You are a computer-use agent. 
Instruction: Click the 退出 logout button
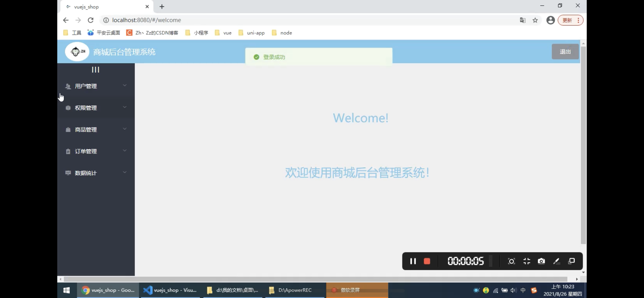pyautogui.click(x=565, y=52)
